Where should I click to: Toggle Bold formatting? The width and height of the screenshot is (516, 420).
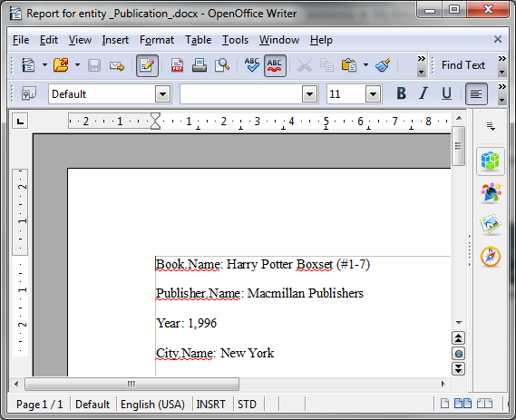coord(401,93)
